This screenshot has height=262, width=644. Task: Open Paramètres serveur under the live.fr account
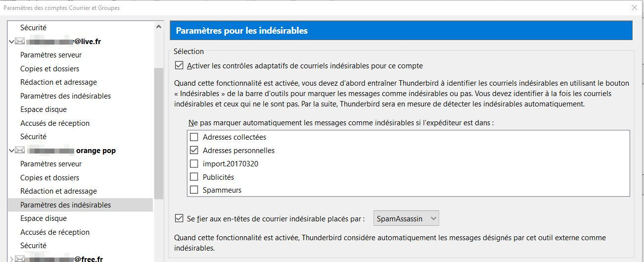tap(51, 55)
